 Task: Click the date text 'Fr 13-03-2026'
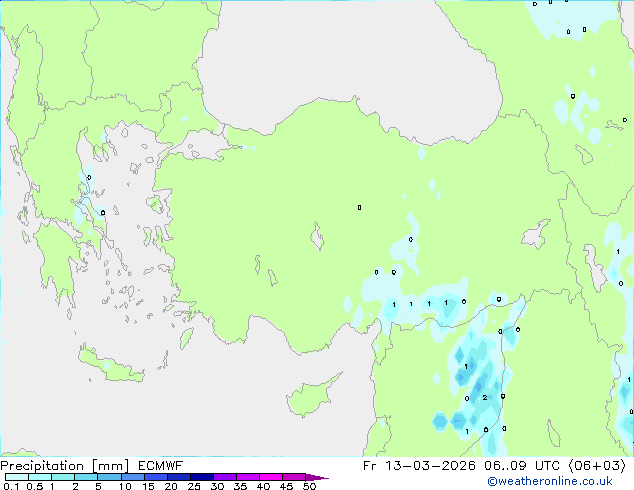click(419, 466)
